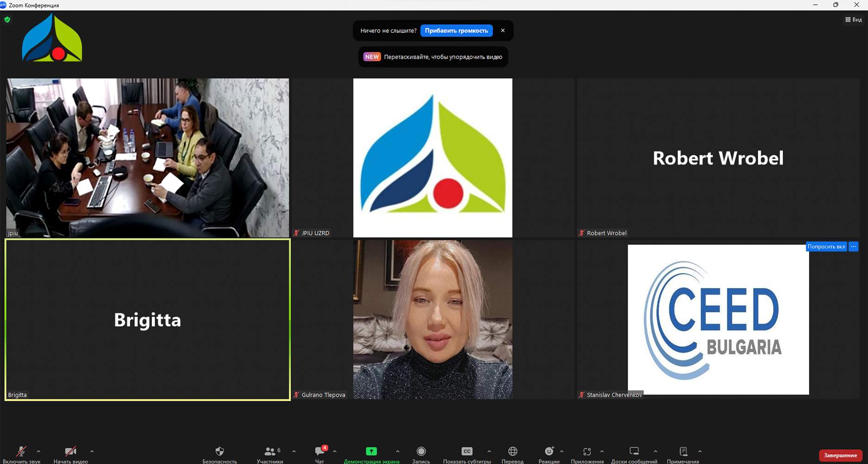Viewport: 868px width, 464px height.
Task: Expand video options arrow next to camera
Action: pos(92,451)
